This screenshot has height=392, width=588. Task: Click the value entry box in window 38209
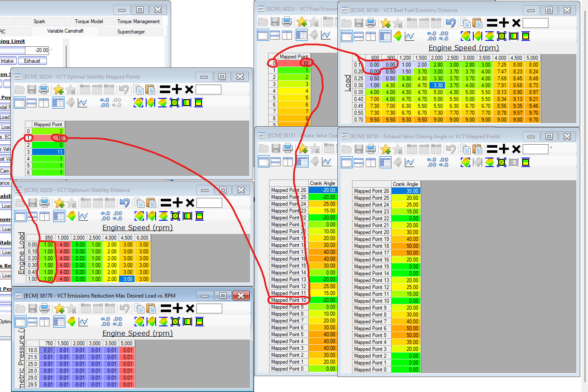(209, 203)
